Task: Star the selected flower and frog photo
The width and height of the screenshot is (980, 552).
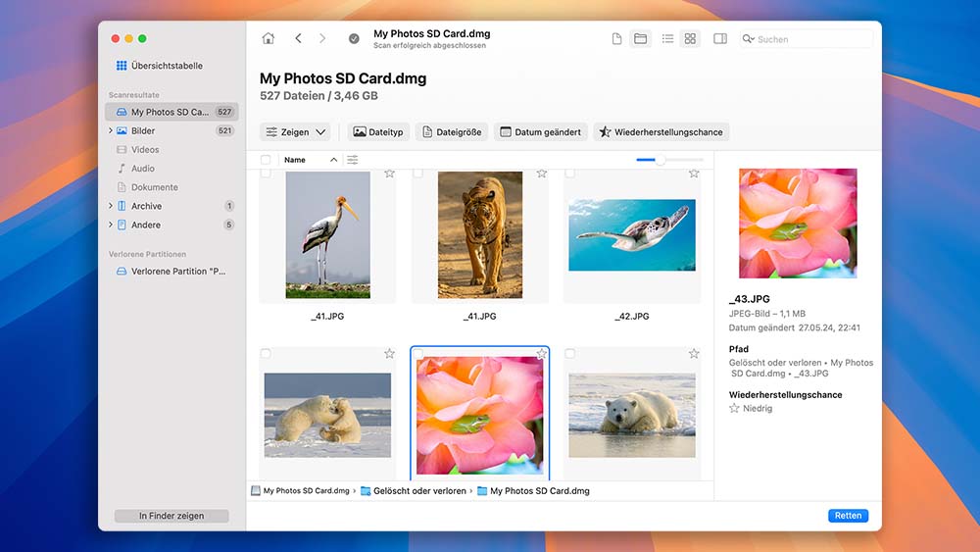Action: [541, 354]
